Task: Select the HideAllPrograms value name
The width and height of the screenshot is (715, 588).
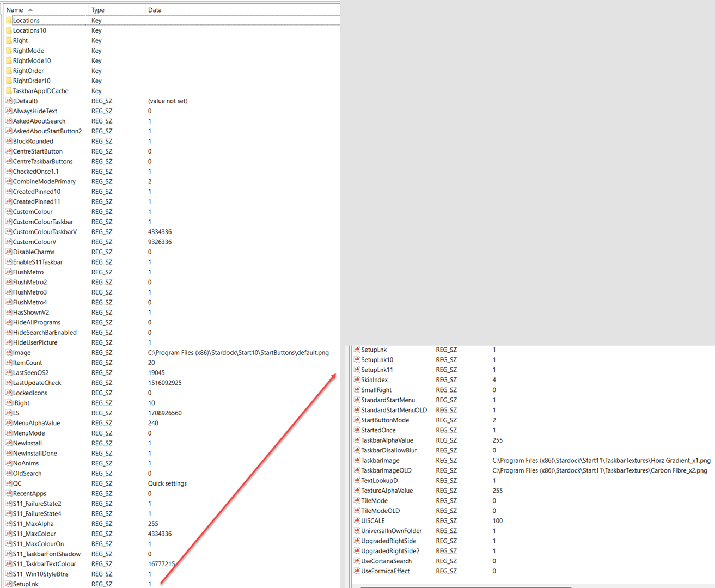Action: point(37,323)
